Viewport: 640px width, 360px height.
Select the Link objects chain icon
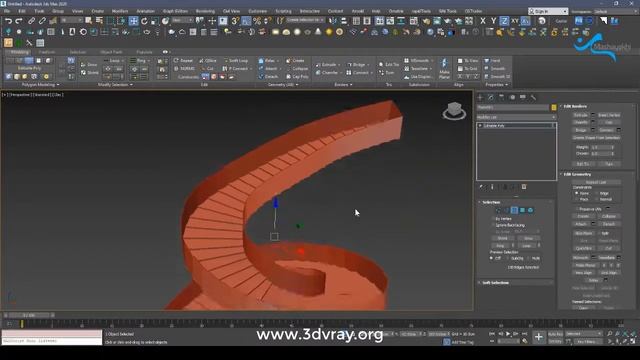pyautogui.click(x=31, y=20)
